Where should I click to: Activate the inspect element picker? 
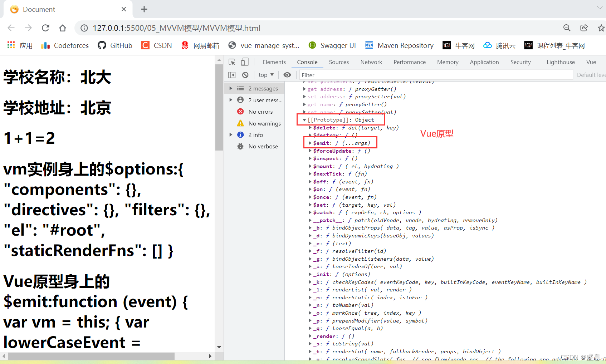pos(232,62)
